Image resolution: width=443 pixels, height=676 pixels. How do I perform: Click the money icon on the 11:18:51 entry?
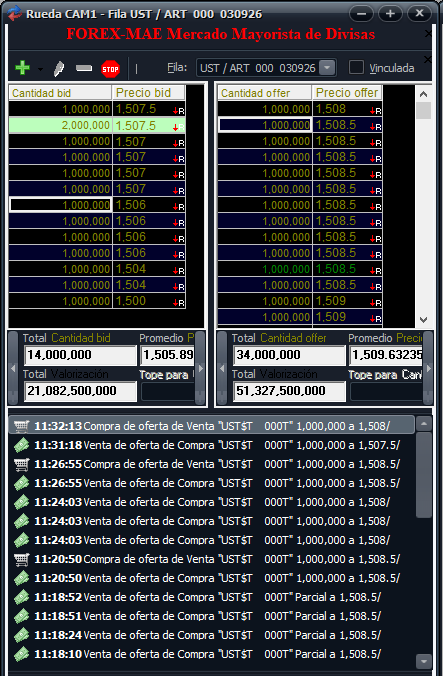[x=21, y=616]
